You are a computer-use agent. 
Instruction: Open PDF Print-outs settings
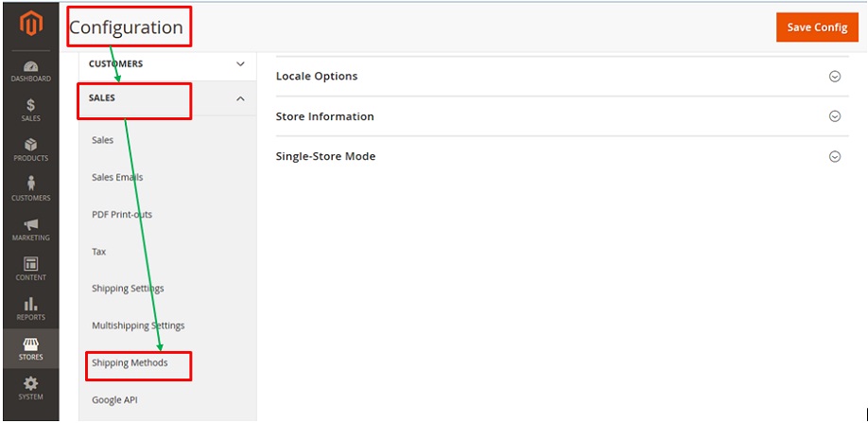122,214
